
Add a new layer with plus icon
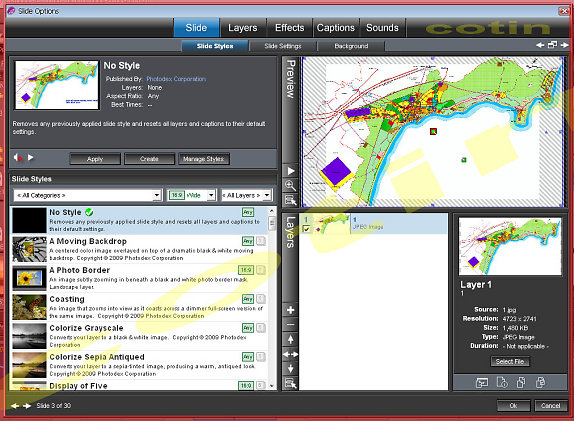coord(291,310)
